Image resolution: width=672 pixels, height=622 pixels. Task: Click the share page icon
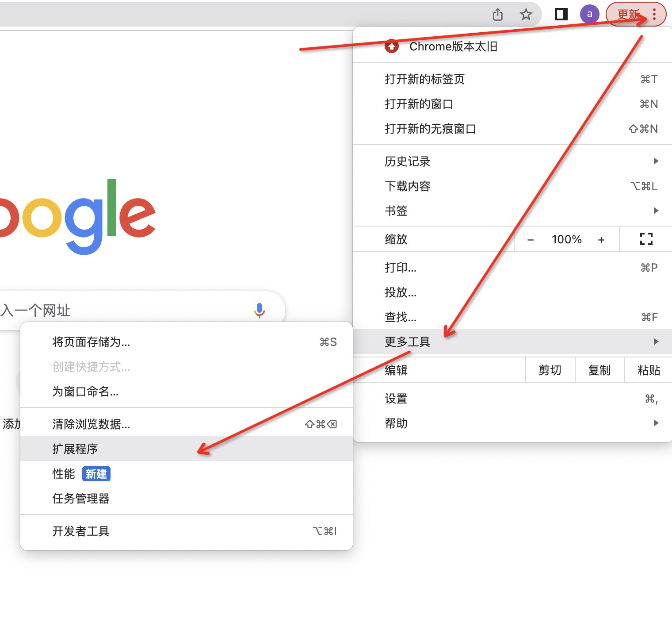point(497,14)
